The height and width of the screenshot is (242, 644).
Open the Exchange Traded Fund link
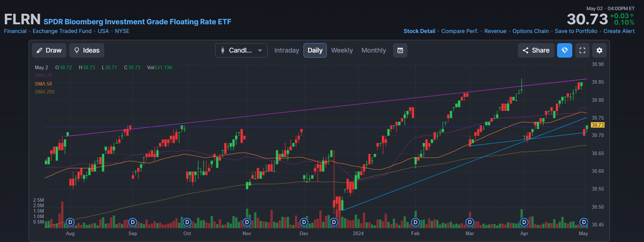click(x=62, y=31)
